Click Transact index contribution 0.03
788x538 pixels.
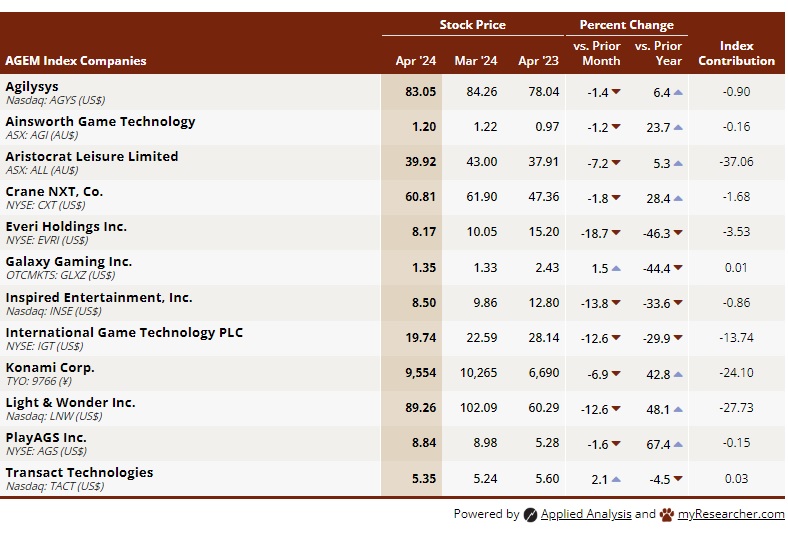tap(736, 478)
